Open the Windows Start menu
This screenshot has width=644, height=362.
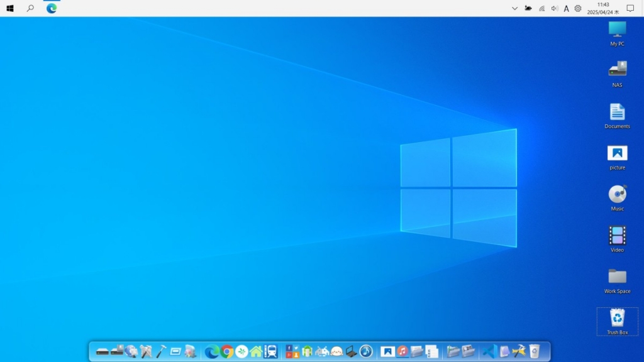point(10,9)
